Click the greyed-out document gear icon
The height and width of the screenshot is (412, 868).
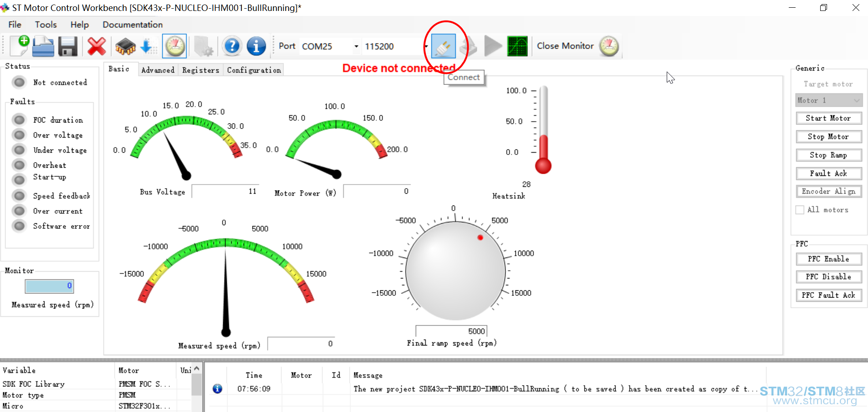pyautogui.click(x=203, y=46)
